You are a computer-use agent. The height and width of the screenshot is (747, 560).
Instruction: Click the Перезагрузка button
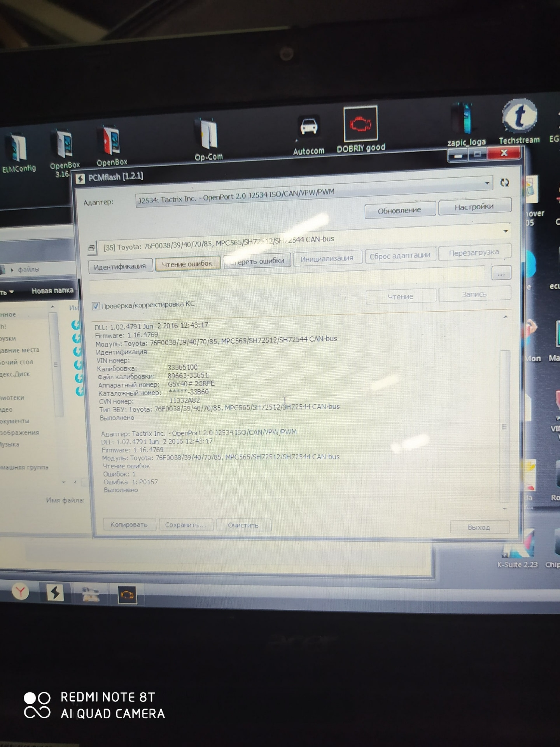pos(474,253)
